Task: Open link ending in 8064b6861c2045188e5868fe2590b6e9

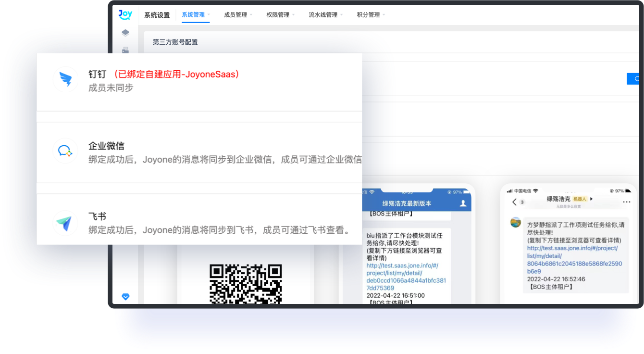Action: [574, 260]
